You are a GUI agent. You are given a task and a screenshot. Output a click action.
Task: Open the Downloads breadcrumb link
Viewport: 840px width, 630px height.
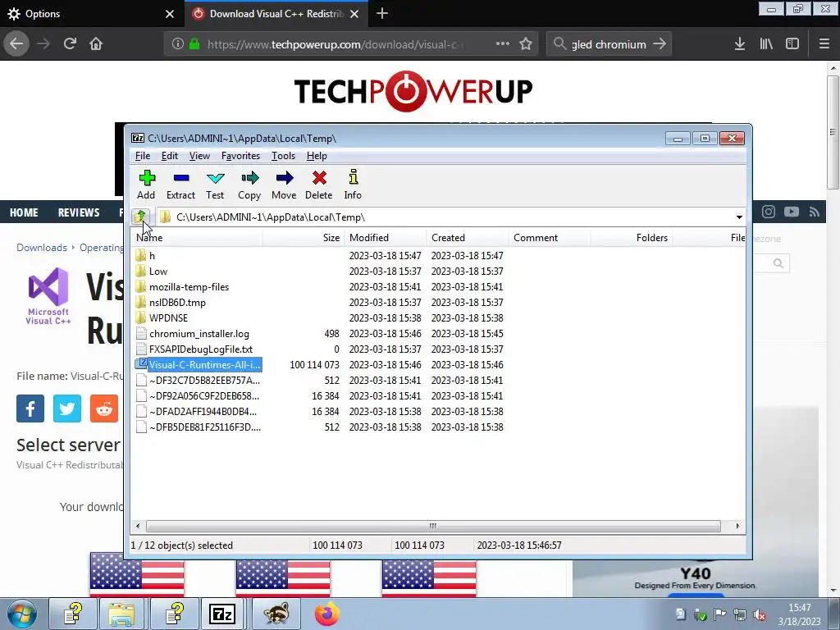(x=42, y=248)
